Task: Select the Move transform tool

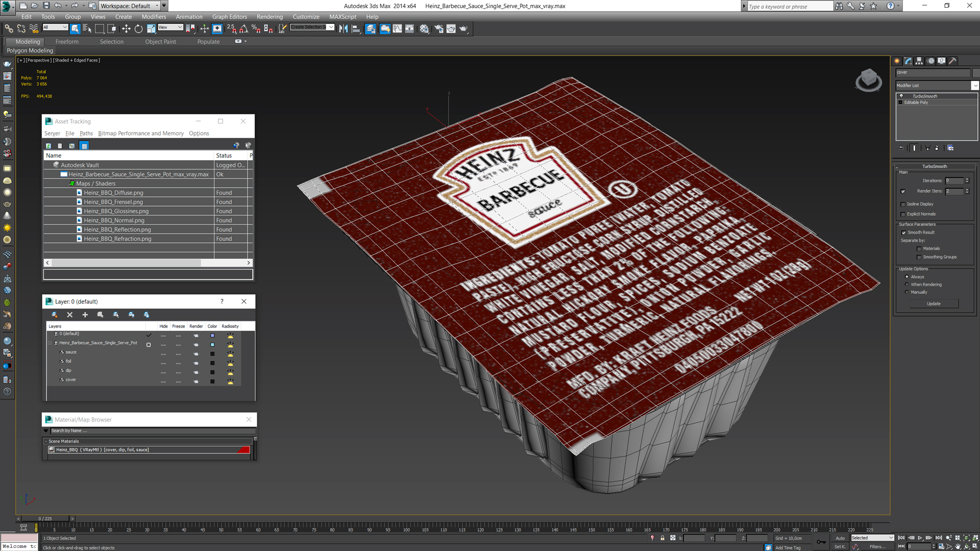Action: tap(126, 29)
